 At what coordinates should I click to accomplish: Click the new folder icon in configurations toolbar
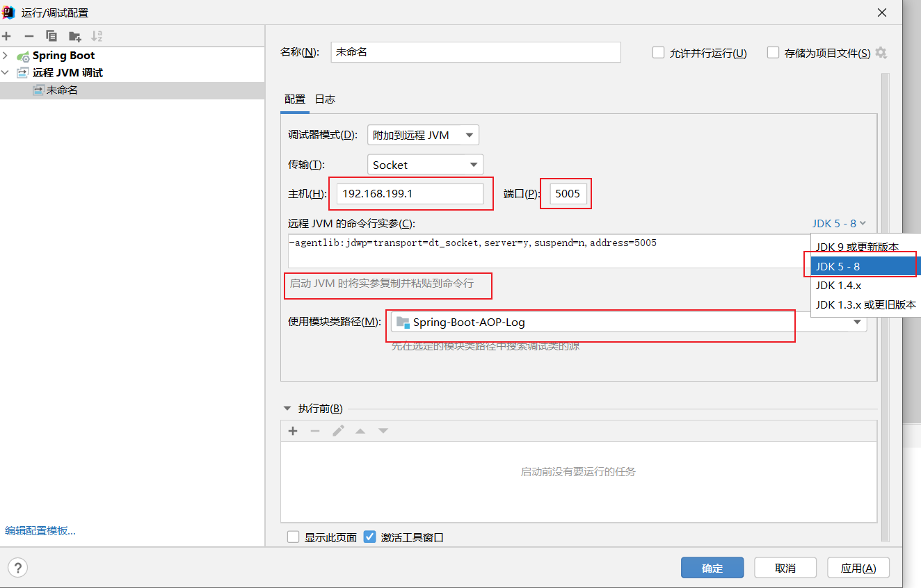[x=74, y=35]
